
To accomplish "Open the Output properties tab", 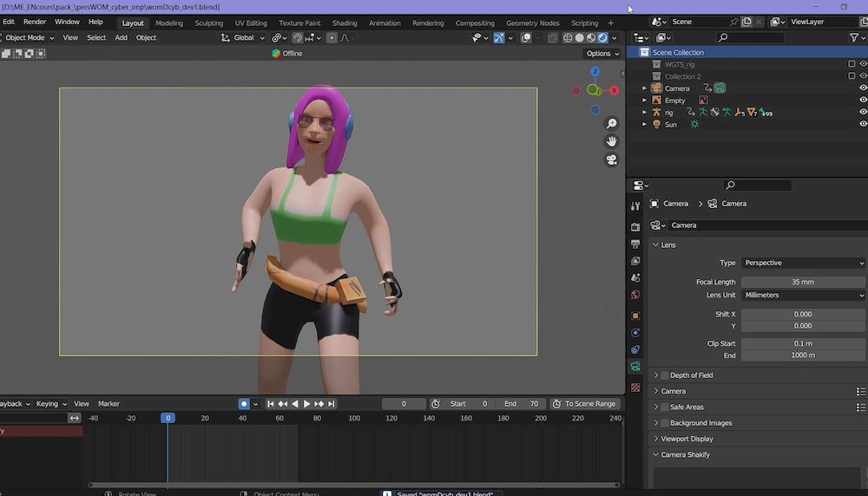I will pos(635,244).
